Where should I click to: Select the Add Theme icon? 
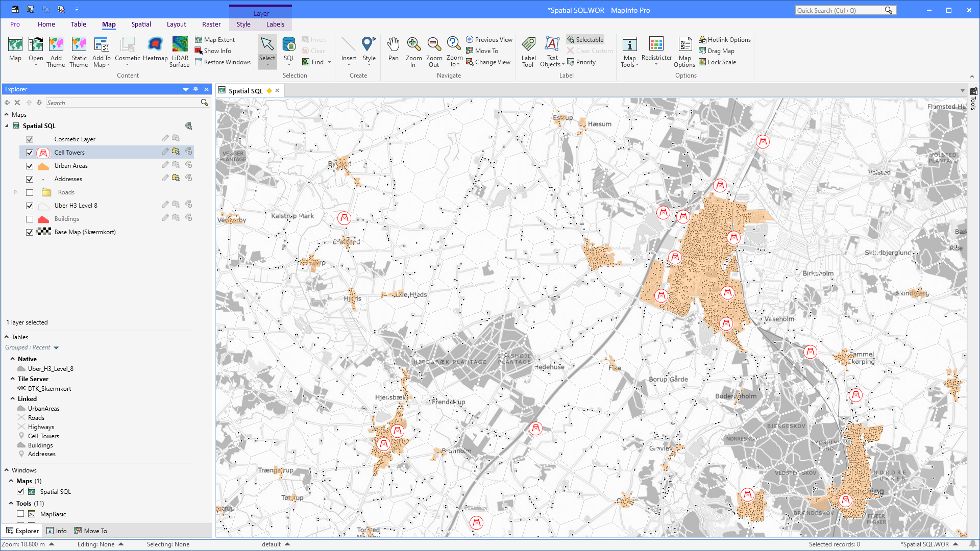56,44
